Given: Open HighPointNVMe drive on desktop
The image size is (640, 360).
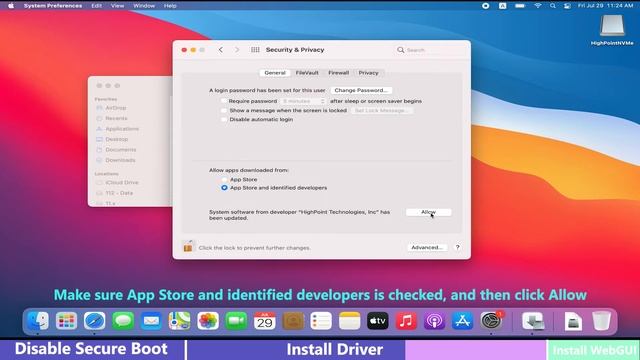Looking at the screenshot, I should pos(612,29).
